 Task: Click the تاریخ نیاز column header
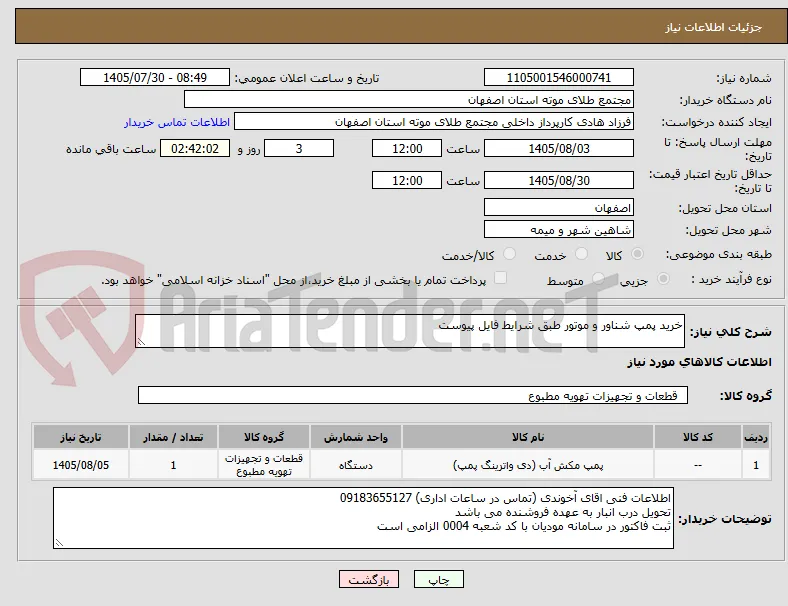pyautogui.click(x=81, y=437)
